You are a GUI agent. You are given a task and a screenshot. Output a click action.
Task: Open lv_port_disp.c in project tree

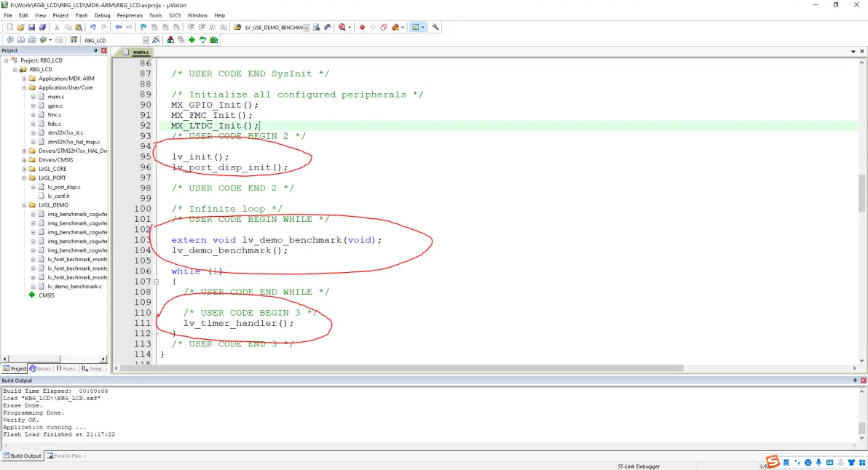click(64, 187)
